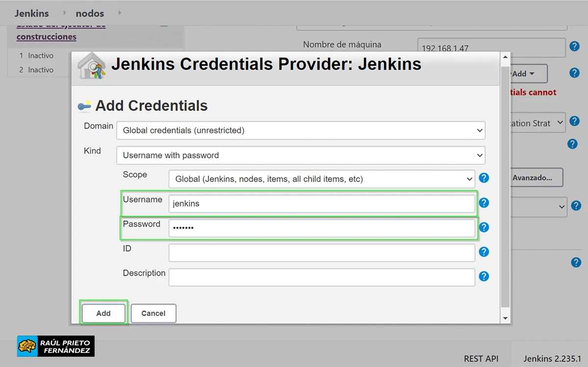The height and width of the screenshot is (367, 588).
Task: Open help for the Description field
Action: [484, 276]
